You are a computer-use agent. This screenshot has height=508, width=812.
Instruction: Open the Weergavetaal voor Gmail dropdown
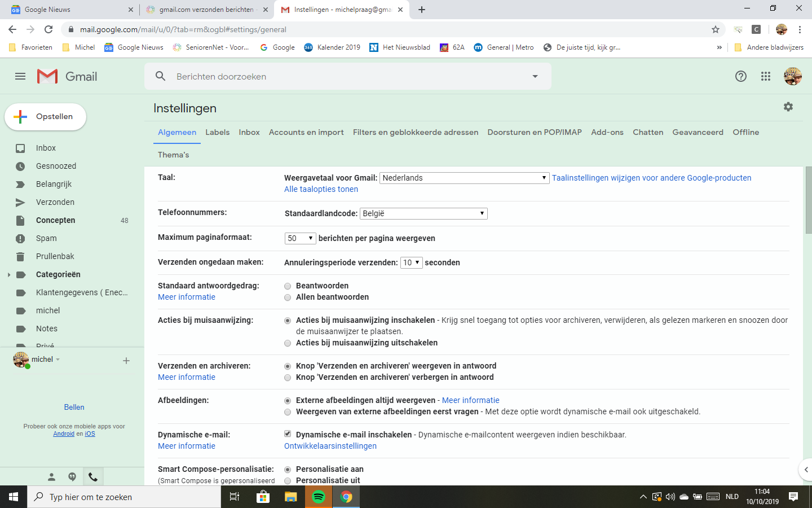click(x=464, y=178)
